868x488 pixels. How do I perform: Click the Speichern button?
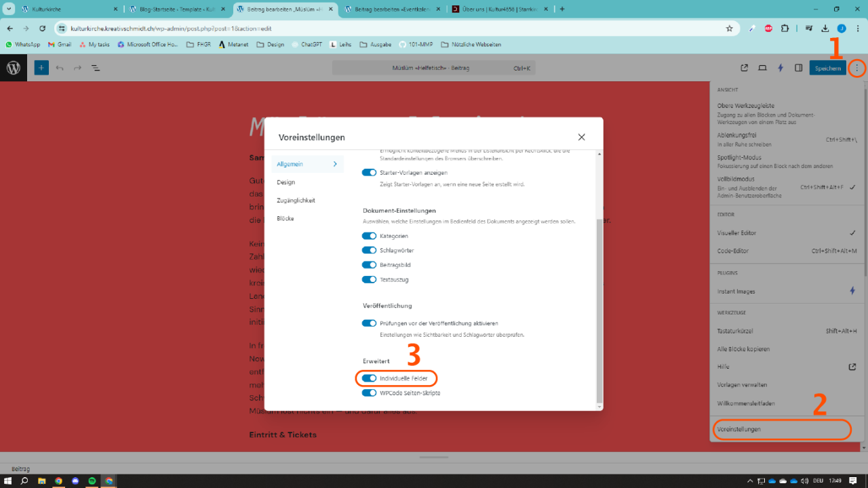click(827, 68)
